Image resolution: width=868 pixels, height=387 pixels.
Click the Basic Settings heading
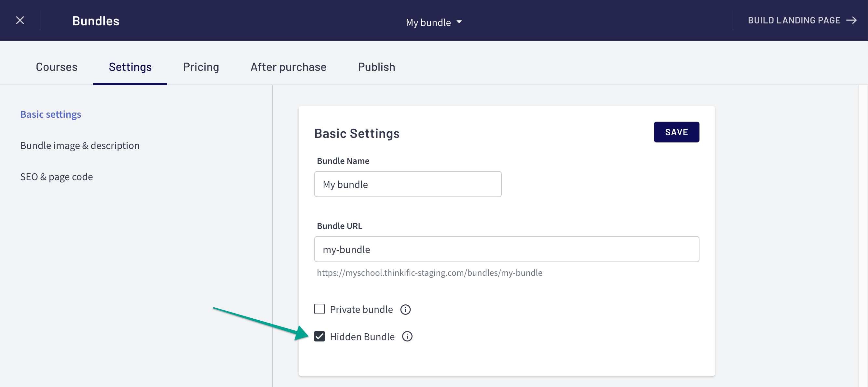coord(357,133)
